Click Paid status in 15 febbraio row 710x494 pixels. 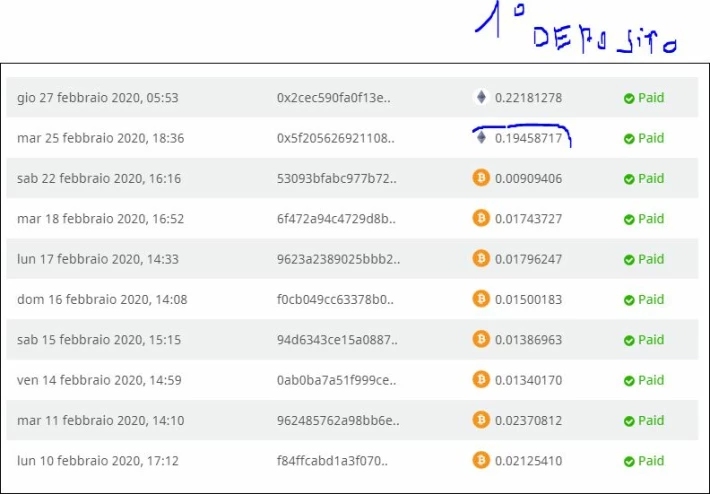click(x=651, y=339)
